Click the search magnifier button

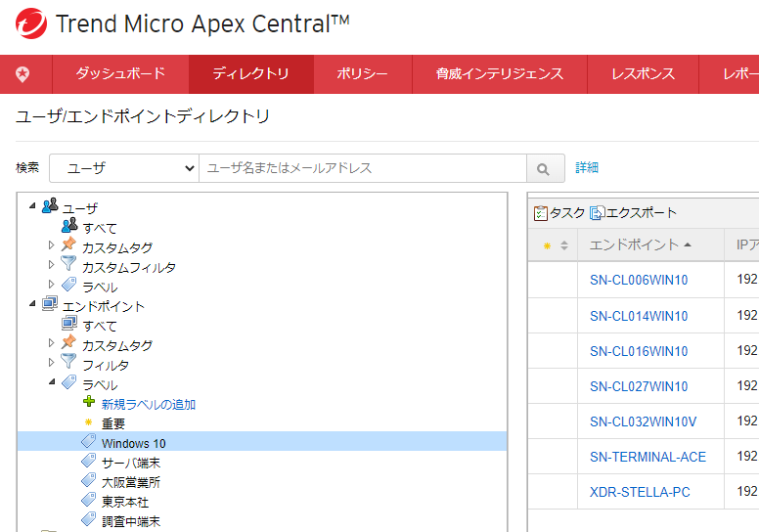(x=545, y=168)
